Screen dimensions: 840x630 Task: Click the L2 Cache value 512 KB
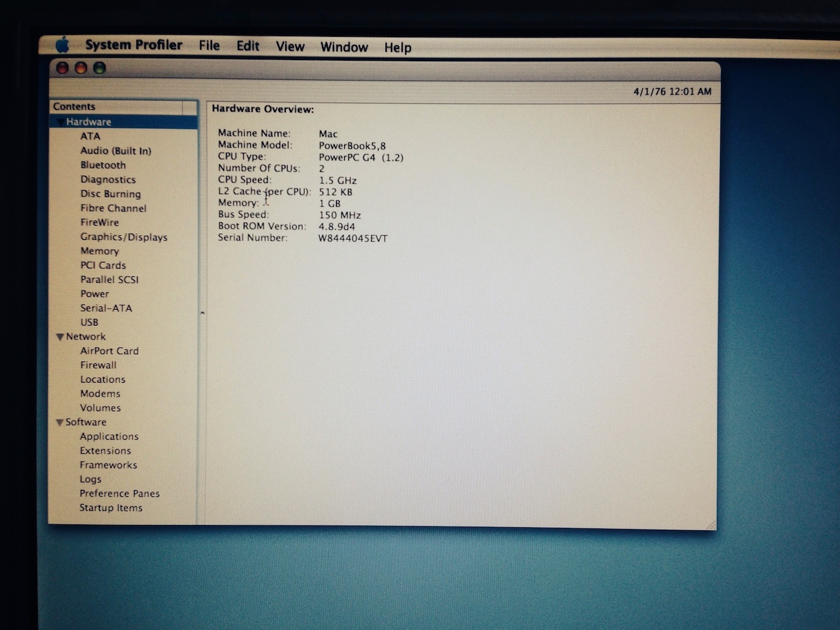point(335,192)
